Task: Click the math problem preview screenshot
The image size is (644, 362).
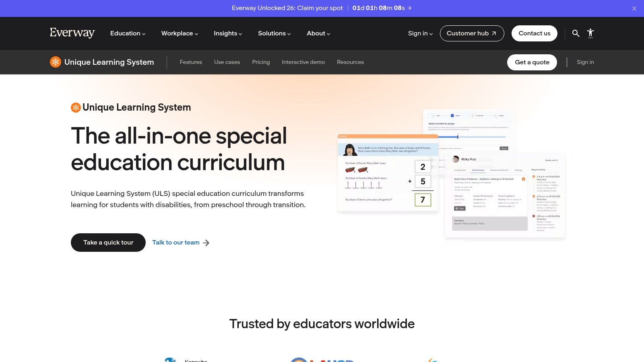Action: (x=388, y=173)
